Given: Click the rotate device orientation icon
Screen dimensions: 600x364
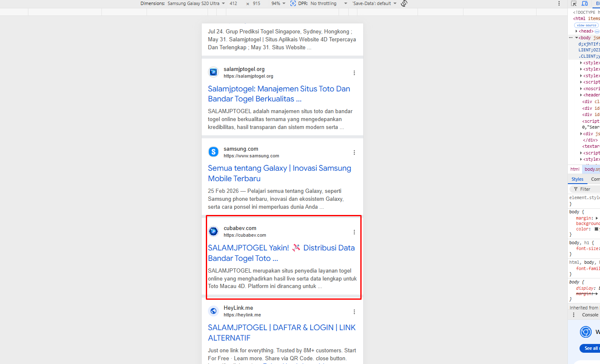Looking at the screenshot, I should pos(404,3).
